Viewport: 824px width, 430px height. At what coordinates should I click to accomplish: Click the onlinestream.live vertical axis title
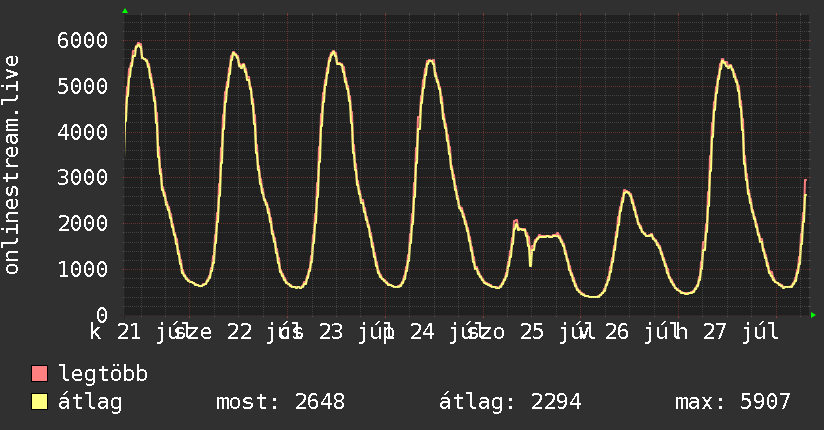(11, 165)
